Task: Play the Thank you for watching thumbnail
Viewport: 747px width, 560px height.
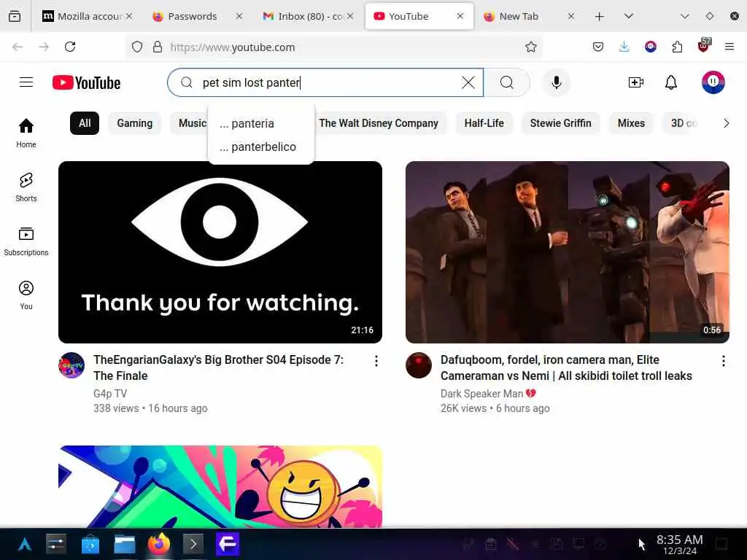Action: (220, 252)
